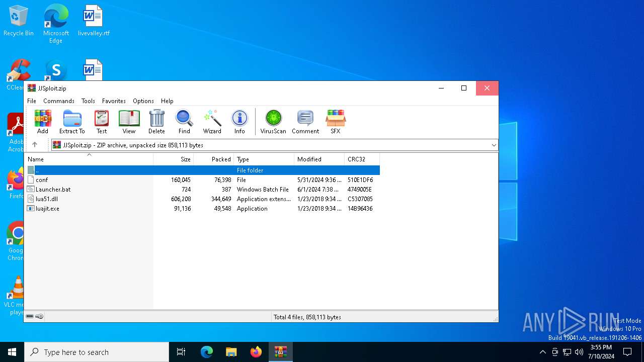Open the Options menu
The height and width of the screenshot is (362, 644).
pos(143,101)
